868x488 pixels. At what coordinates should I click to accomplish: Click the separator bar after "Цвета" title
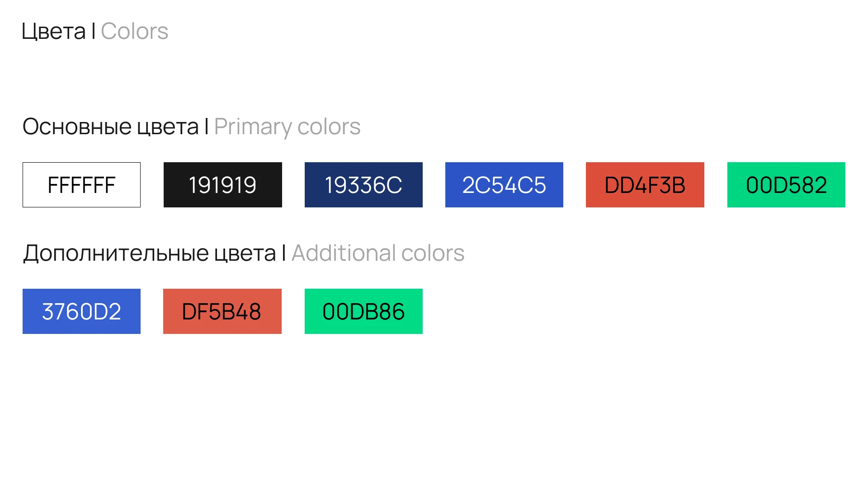pos(93,31)
